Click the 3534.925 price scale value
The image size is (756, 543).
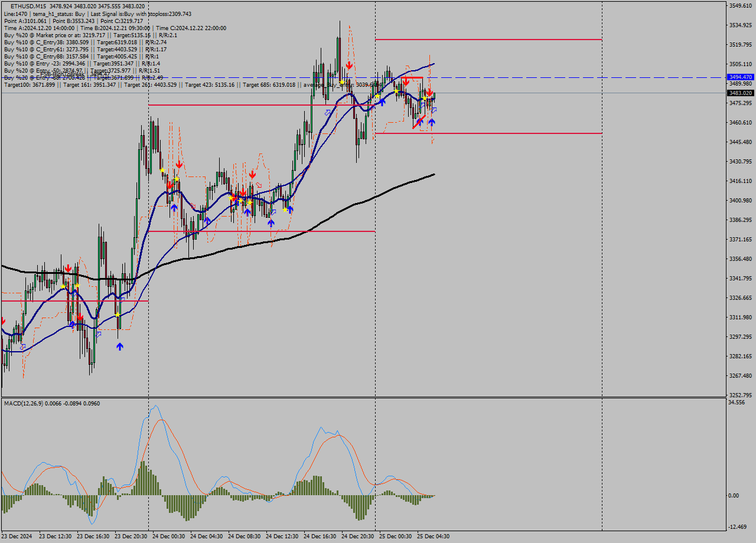741,25
